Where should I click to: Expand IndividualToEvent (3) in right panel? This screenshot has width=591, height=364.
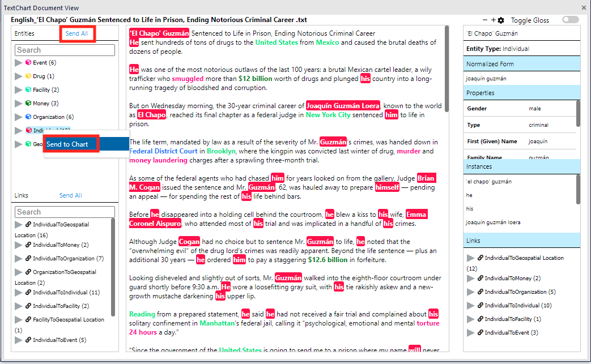[x=470, y=333]
